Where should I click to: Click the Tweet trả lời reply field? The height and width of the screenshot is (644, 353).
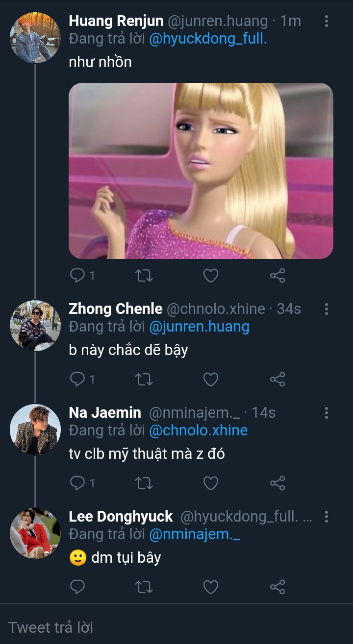point(176,627)
